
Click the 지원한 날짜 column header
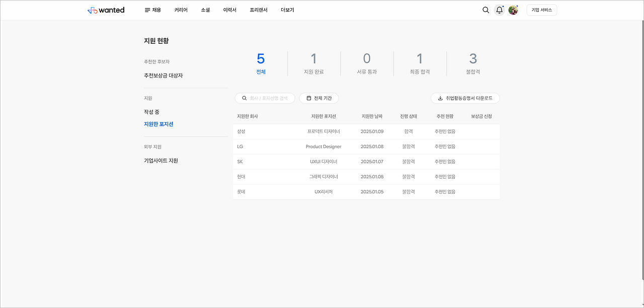[x=372, y=116]
